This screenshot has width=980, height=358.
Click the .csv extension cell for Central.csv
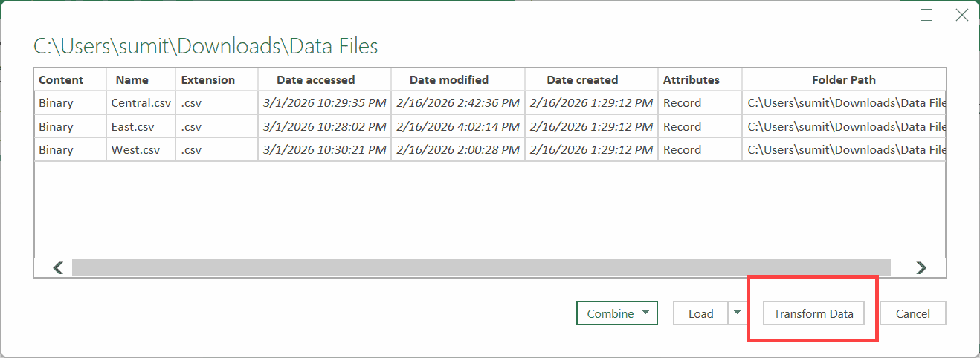(x=217, y=103)
